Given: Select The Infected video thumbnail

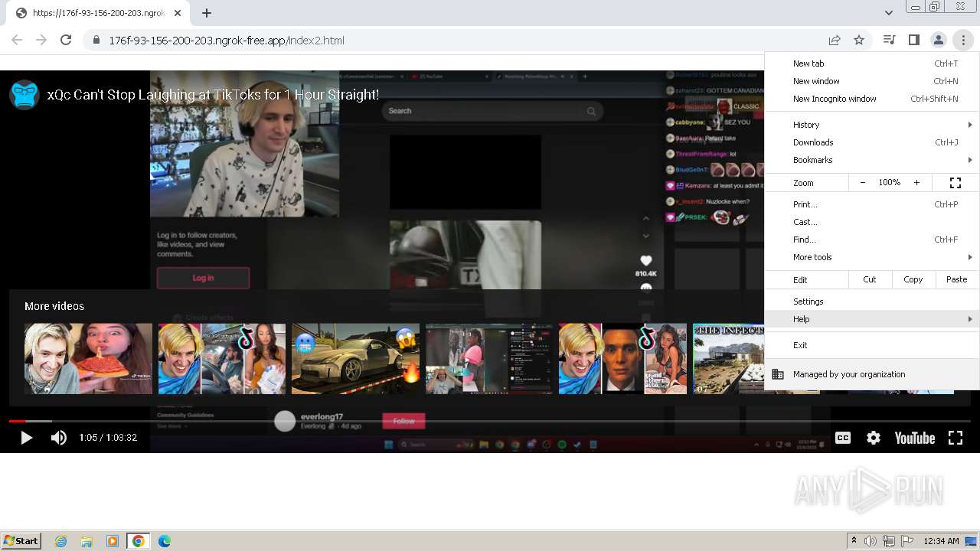Looking at the screenshot, I should [x=728, y=358].
